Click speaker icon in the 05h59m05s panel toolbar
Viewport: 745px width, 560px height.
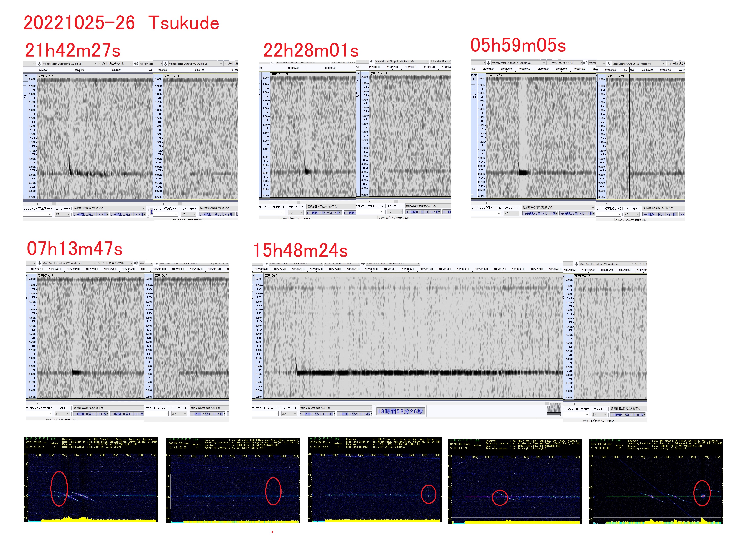(585, 63)
